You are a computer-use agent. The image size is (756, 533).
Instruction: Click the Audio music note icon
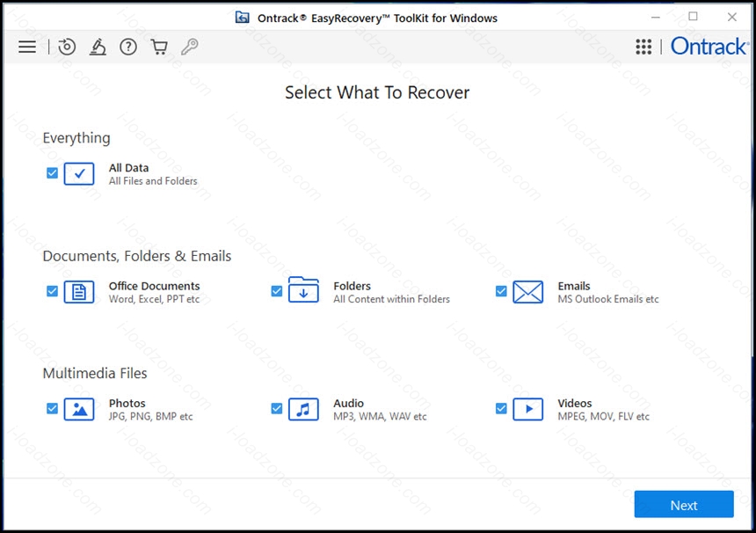[x=303, y=409]
